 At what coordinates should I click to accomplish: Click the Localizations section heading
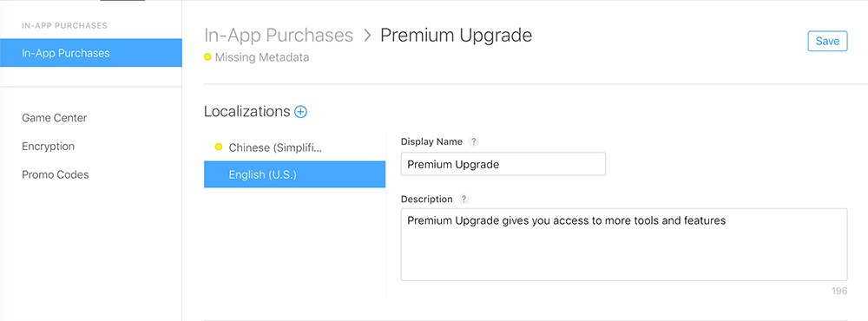coord(247,111)
